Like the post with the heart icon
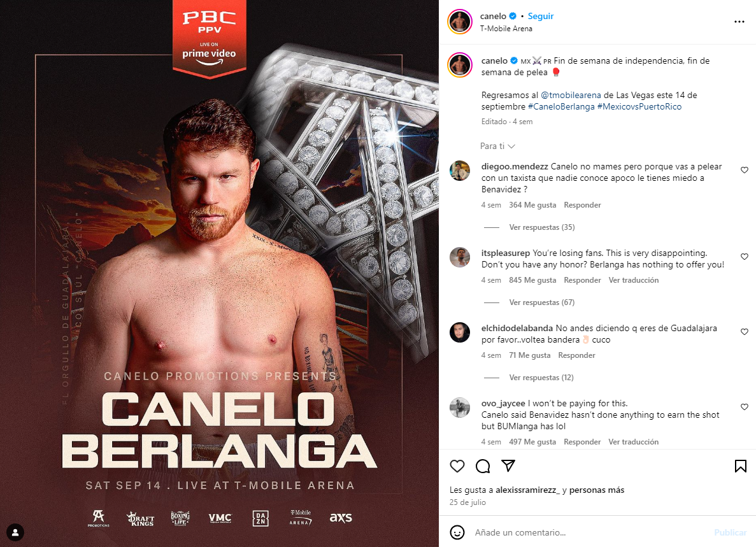The image size is (756, 547). [457, 466]
